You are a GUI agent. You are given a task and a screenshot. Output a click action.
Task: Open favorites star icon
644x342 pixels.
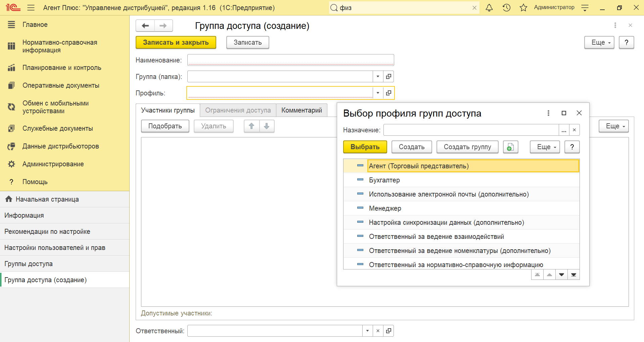[x=523, y=7]
